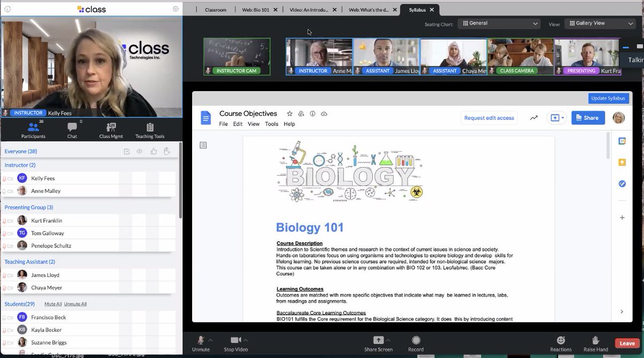Toggle Kurt Franklin camera icon
The height and width of the screenshot is (358, 644).
point(11,221)
